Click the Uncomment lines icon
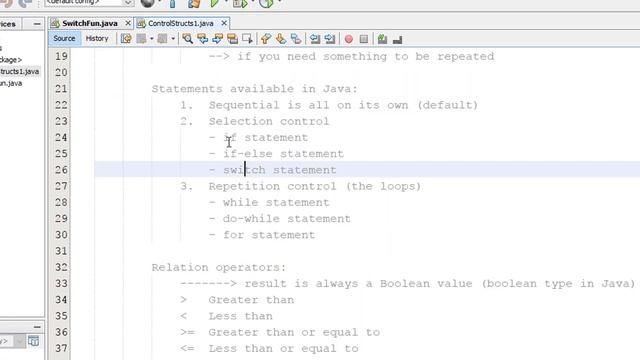640x360 pixels. 398,39
